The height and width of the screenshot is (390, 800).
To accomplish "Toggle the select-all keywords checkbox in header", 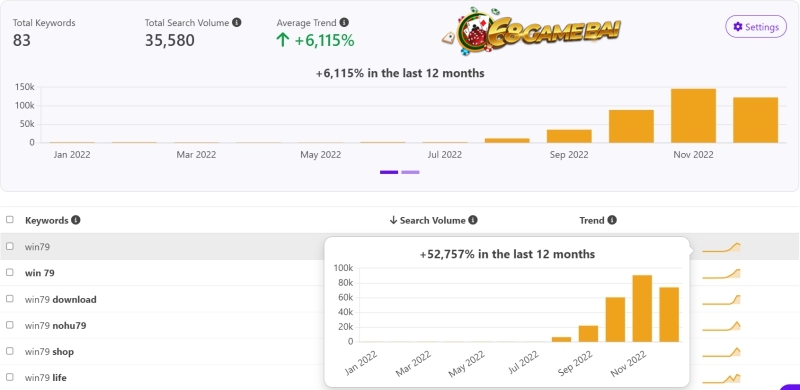I will coord(10,220).
